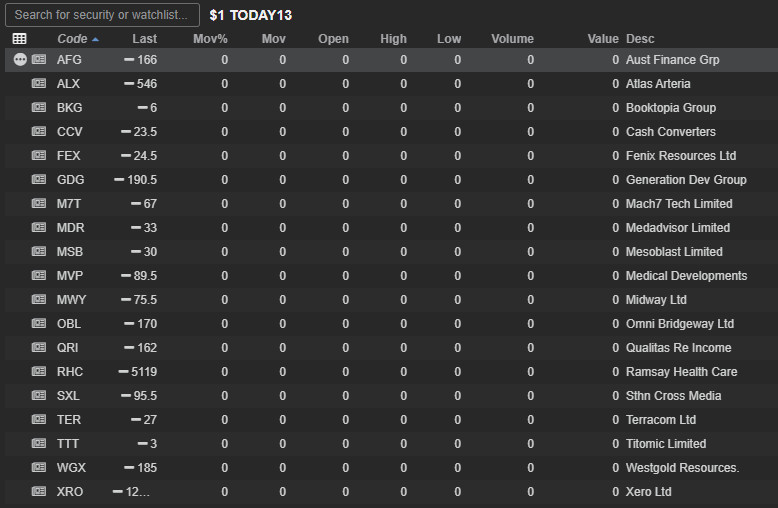Screen dimensions: 778x508
Task: Open the detail card icon for MSB
Action: [39, 251]
